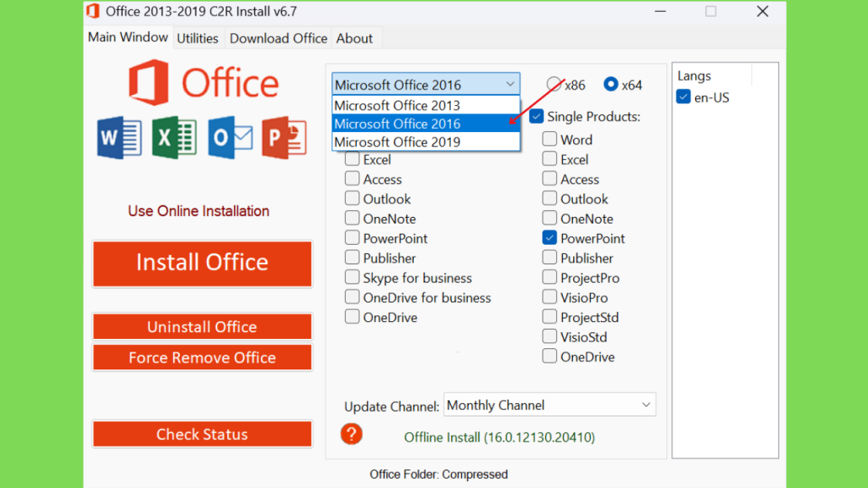Open the Utilities tab

[x=198, y=38]
